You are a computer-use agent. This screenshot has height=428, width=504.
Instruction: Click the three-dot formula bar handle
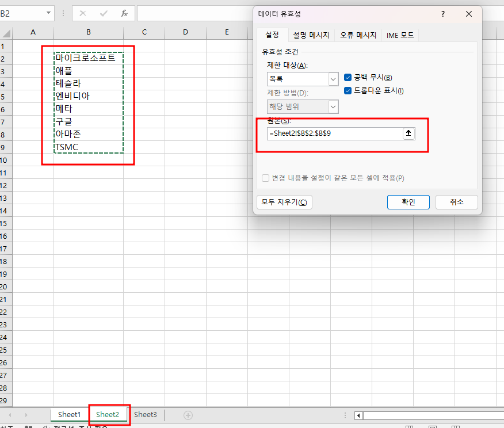pos(63,13)
